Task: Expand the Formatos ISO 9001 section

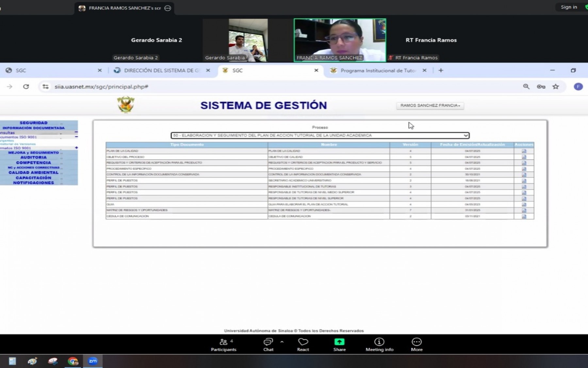Action: click(76, 148)
